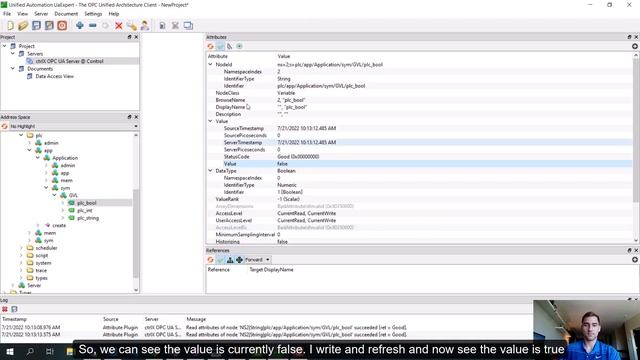The width and height of the screenshot is (640, 360).
Task: Click the Target DisplayName column header
Action: pyautogui.click(x=271, y=270)
